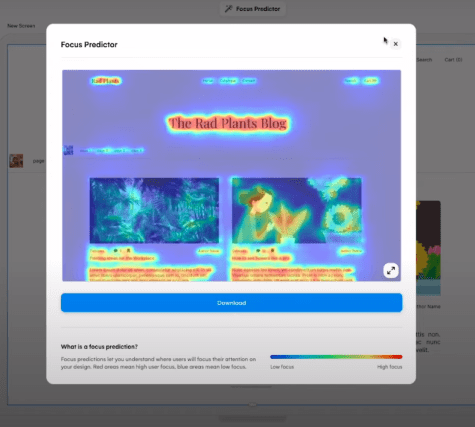Click 'Cart (0)' in the background page

pos(453,60)
